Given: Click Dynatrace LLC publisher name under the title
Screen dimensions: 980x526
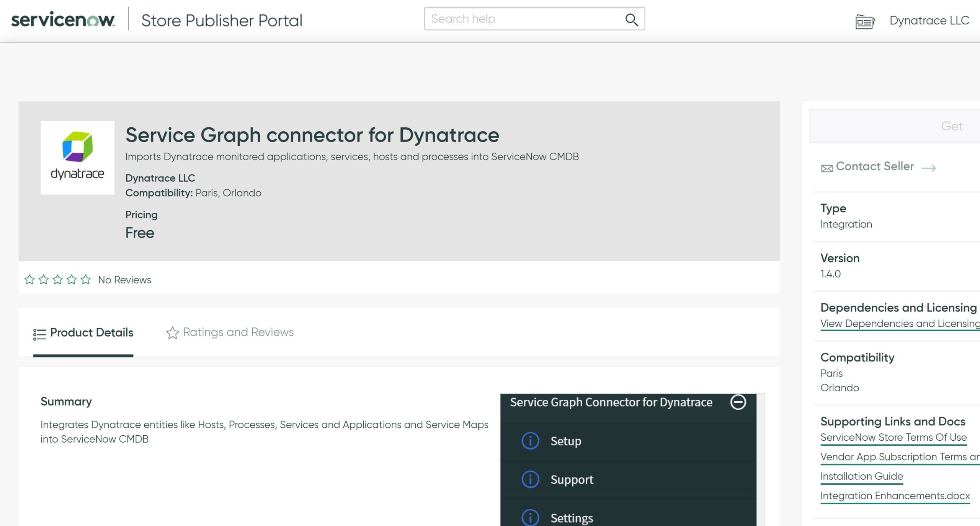Looking at the screenshot, I should pos(160,178).
